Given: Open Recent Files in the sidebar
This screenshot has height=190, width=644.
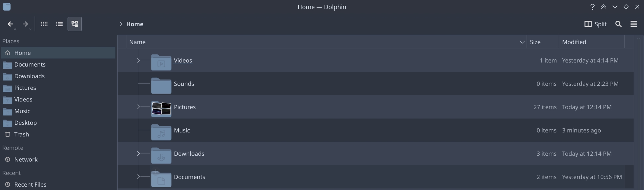Looking at the screenshot, I should point(30,184).
